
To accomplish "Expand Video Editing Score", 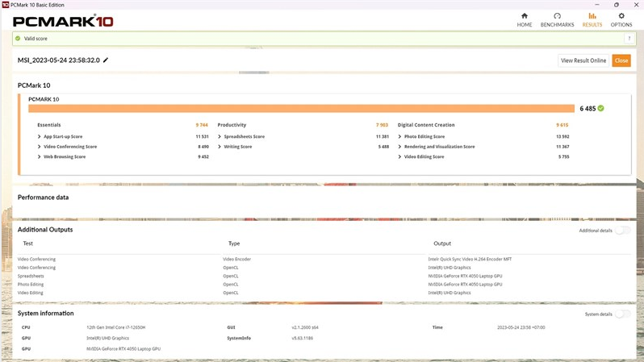I will 399,156.
